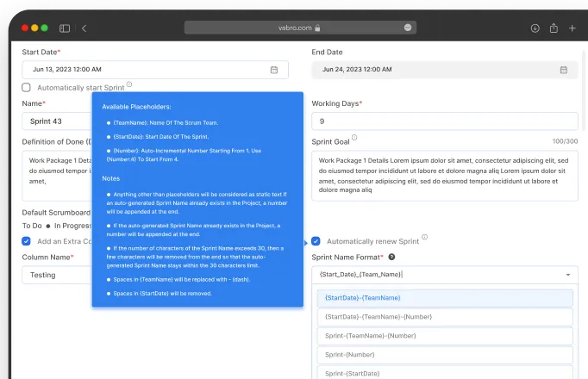Click info icon next to Sprint Goal

tap(354, 138)
